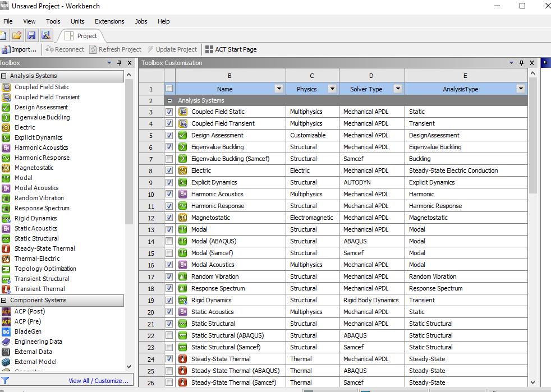Select Thermal-Electric in the Toolbox
The height and width of the screenshot is (392, 551).
[37, 259]
